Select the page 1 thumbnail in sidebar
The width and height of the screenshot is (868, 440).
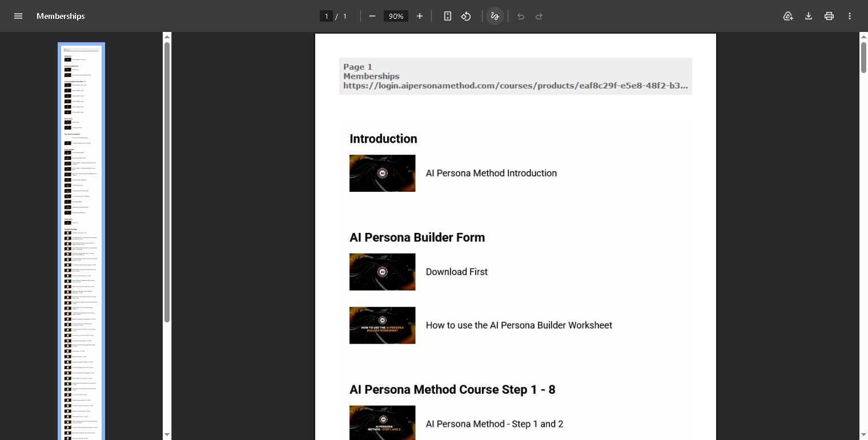pyautogui.click(x=81, y=240)
